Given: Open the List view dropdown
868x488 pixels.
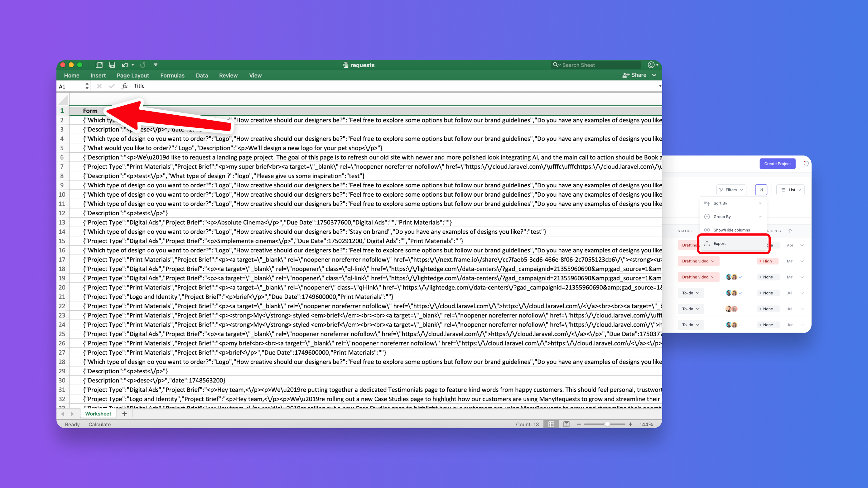Looking at the screenshot, I should [790, 189].
